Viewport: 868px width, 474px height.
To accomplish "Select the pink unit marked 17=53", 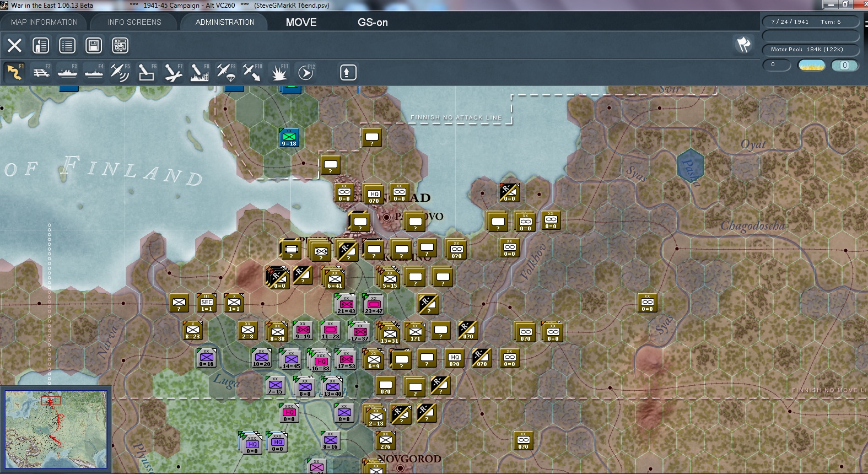I will point(346,360).
